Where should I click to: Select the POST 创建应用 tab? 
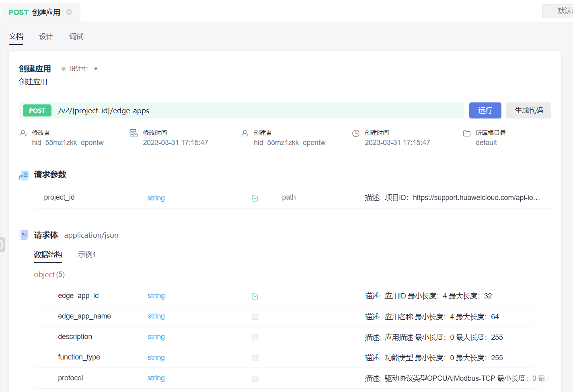40,12
